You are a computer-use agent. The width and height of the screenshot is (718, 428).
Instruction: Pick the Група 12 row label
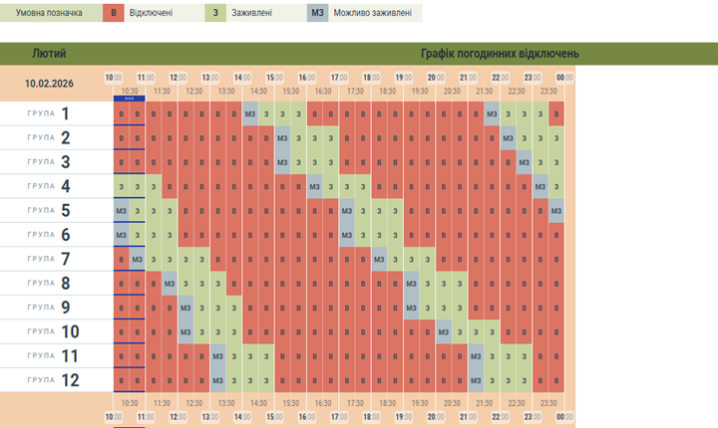(55, 380)
